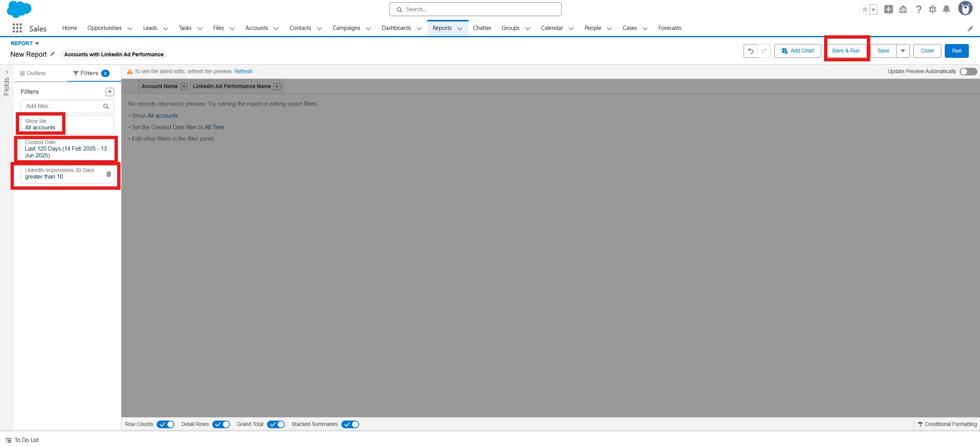980x447 pixels.
Task: Toggle Update Preview Automatically switch
Action: [x=968, y=72]
